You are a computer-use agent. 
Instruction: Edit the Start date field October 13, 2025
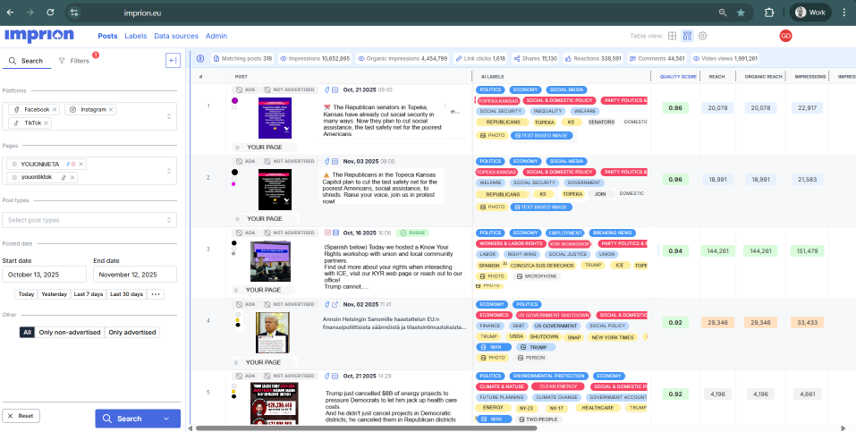(44, 274)
